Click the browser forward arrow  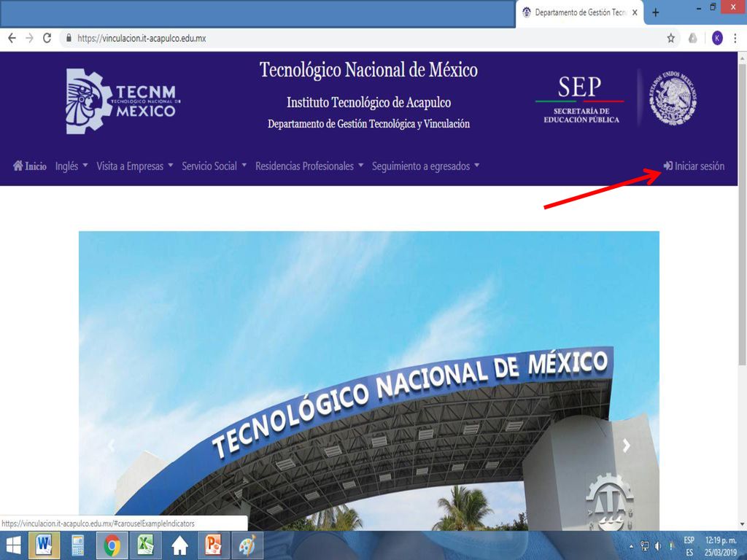click(29, 38)
